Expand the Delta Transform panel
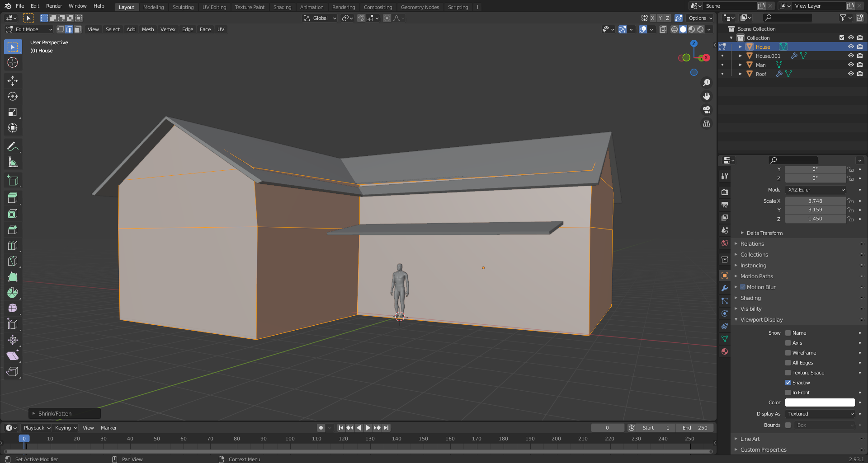 click(764, 233)
